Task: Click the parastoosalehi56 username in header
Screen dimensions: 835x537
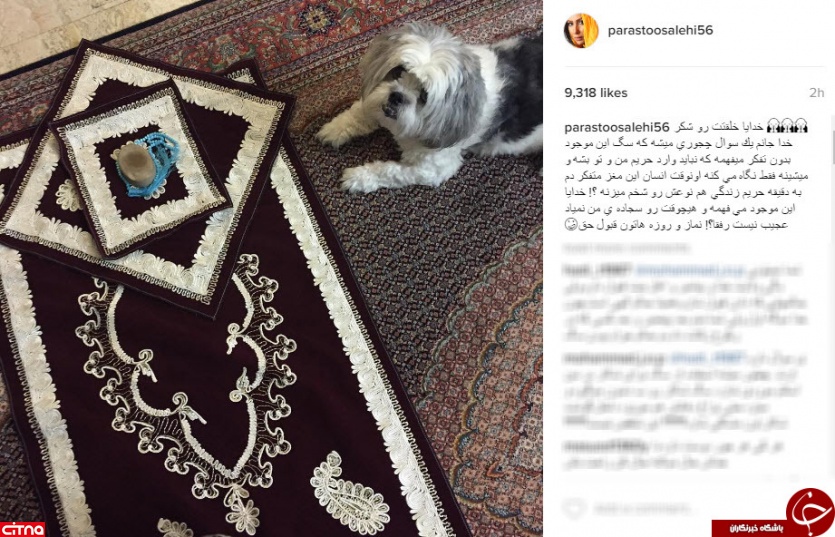Action: pos(660,30)
